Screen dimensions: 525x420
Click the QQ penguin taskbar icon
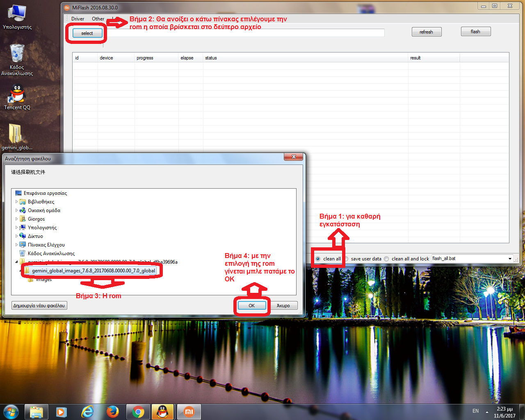point(163,412)
